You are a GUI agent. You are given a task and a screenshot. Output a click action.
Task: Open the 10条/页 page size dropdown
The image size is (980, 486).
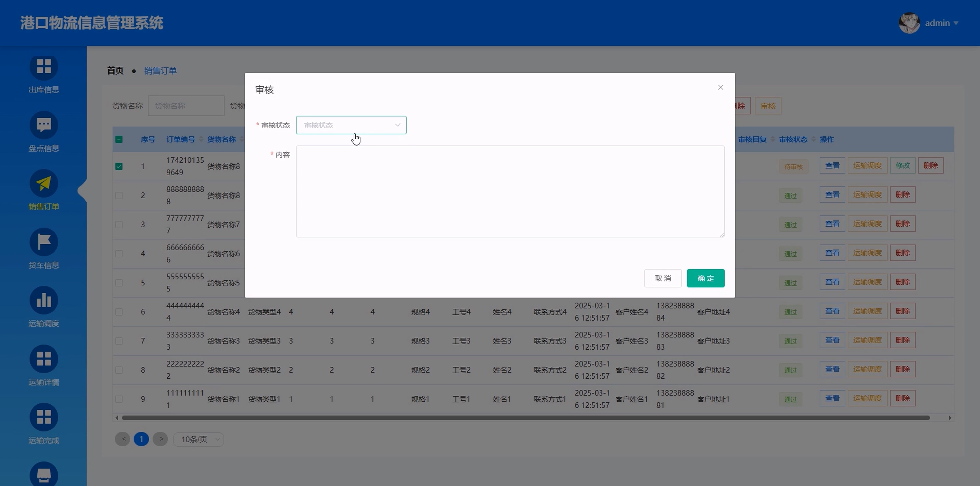click(x=199, y=440)
